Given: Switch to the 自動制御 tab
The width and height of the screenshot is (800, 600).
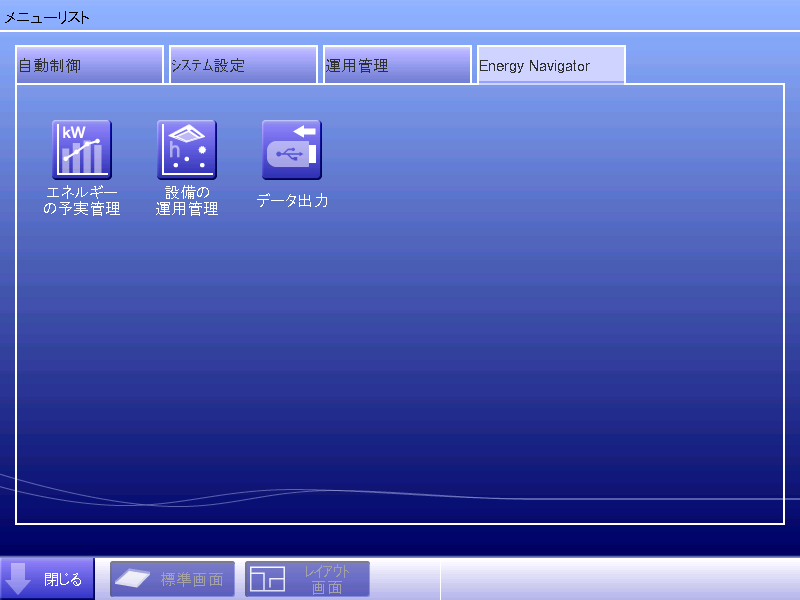Looking at the screenshot, I should pyautogui.click(x=90, y=65).
